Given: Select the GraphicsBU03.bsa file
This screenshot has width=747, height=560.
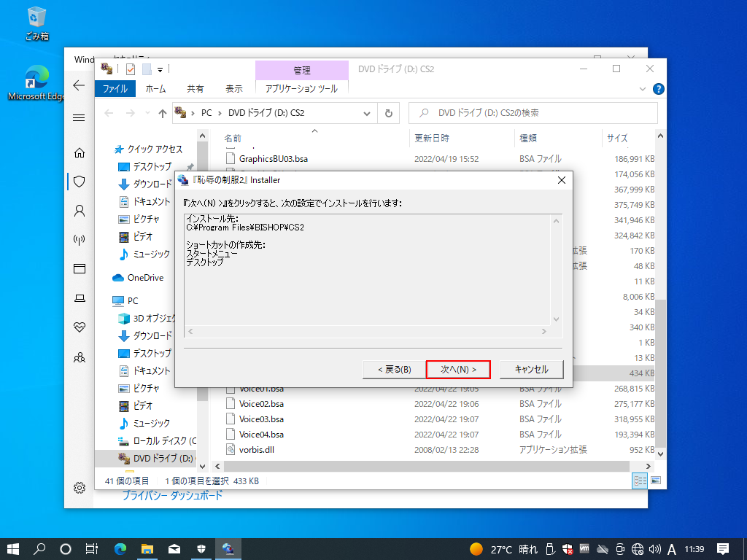Looking at the screenshot, I should click(273, 158).
